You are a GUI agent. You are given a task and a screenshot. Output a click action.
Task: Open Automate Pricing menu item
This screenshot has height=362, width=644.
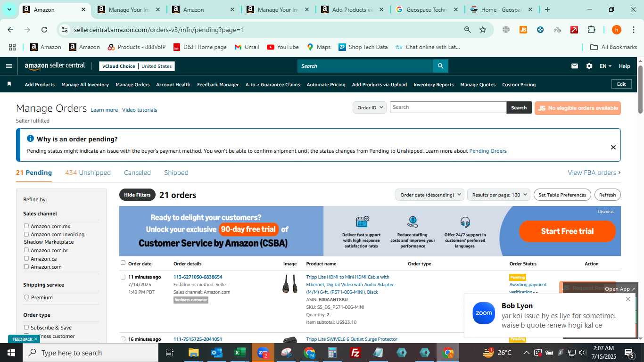[x=326, y=84]
